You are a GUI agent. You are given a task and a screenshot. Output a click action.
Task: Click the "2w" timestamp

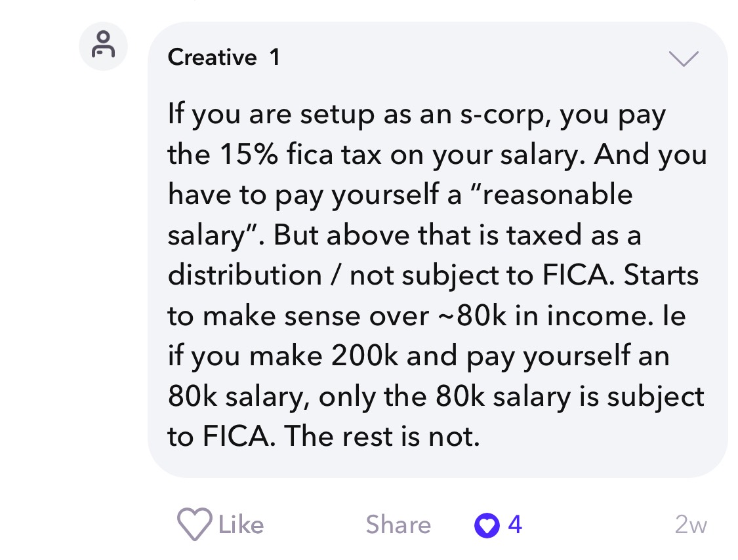click(x=691, y=525)
